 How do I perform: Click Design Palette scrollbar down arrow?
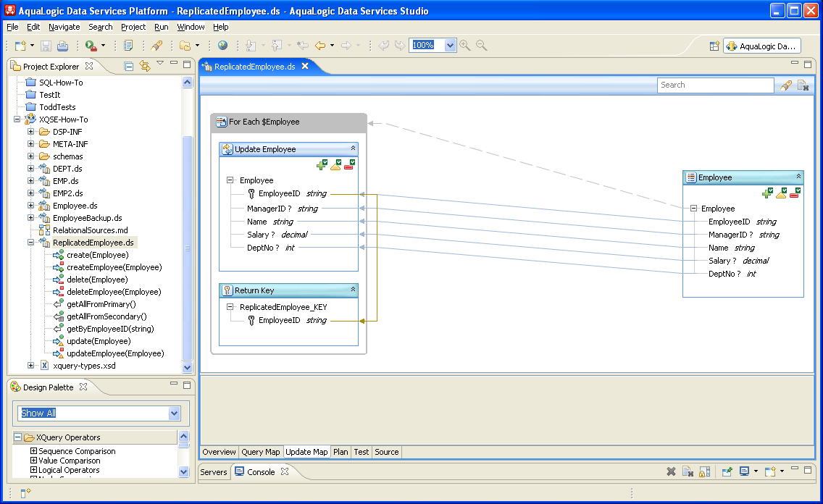click(x=184, y=471)
